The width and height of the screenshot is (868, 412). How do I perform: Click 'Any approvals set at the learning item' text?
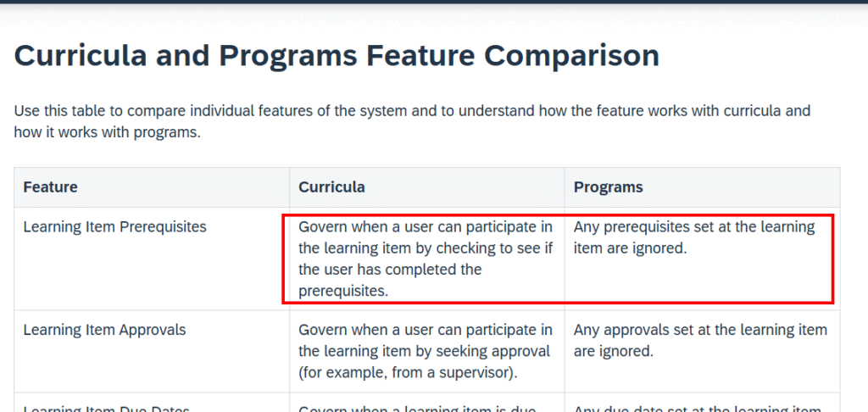(699, 330)
